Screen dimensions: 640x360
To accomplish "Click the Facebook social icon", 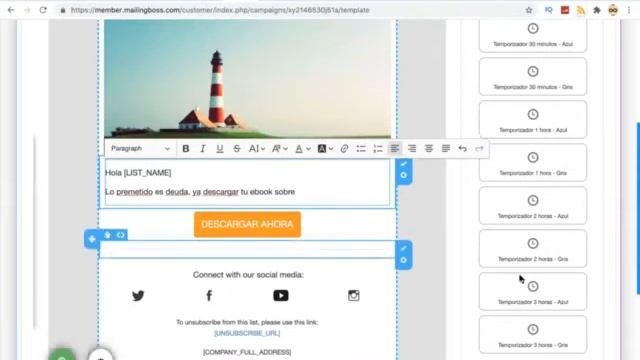I will coord(209,296).
